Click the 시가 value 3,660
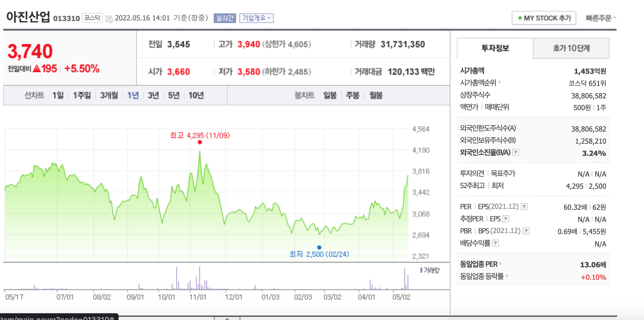The width and height of the screenshot is (644, 320). [x=179, y=72]
